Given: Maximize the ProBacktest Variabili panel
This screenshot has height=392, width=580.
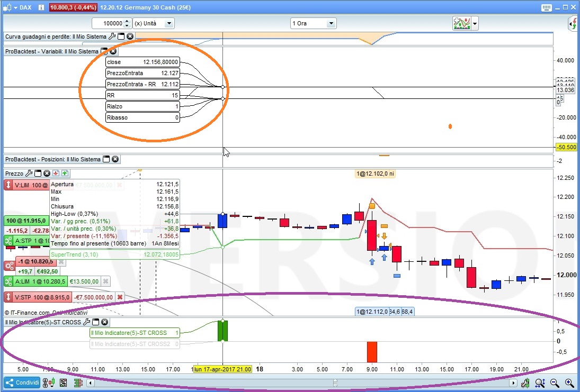Looking at the screenshot, I should click(104, 51).
